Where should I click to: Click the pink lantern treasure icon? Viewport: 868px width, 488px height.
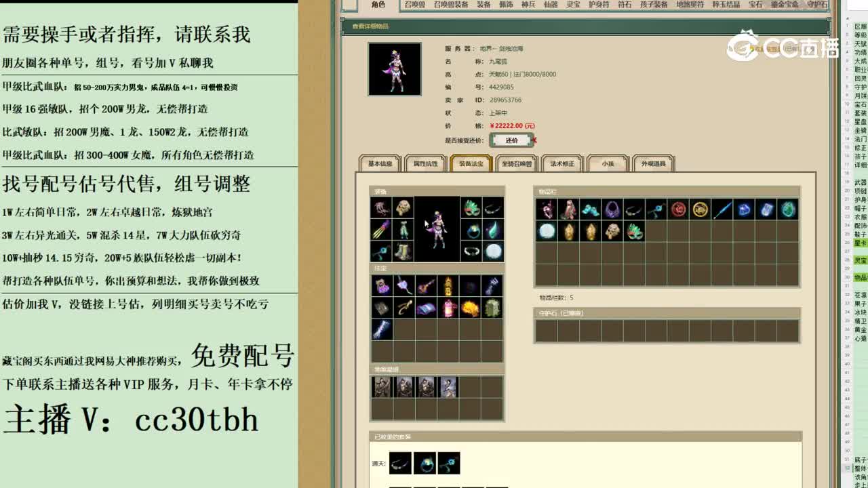[x=448, y=308]
